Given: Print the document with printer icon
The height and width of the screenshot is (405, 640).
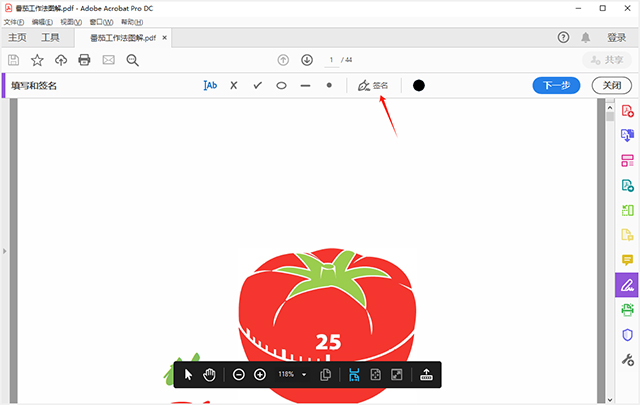Looking at the screenshot, I should [x=84, y=60].
